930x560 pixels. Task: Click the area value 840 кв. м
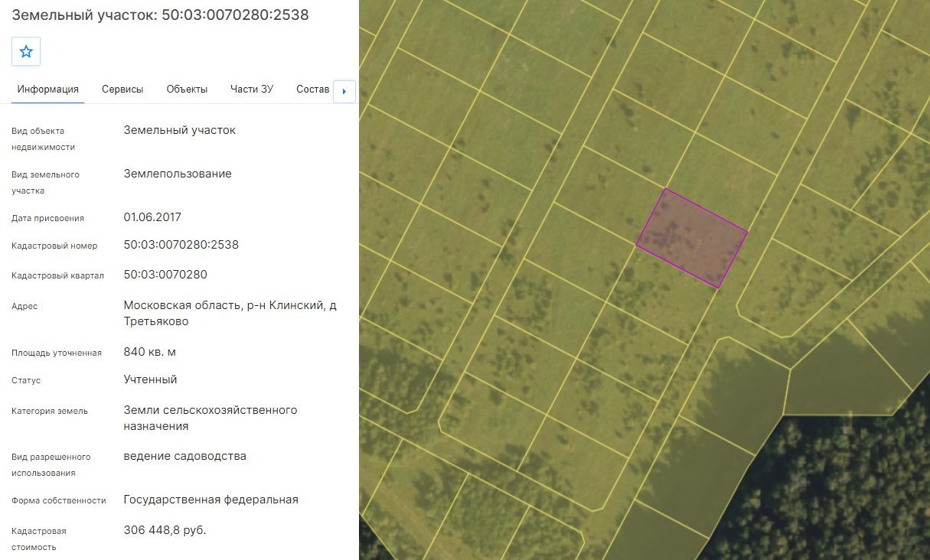click(x=150, y=352)
